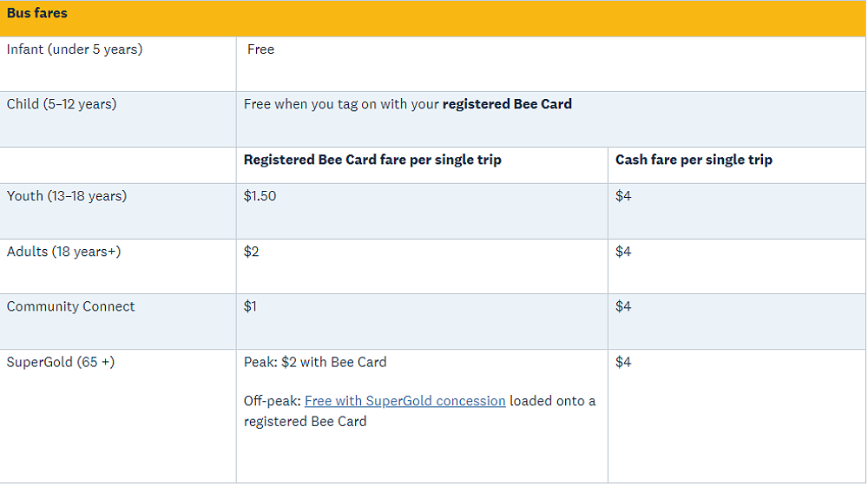
Task: Select the Adults (18 years+) row label
Action: pos(65,252)
